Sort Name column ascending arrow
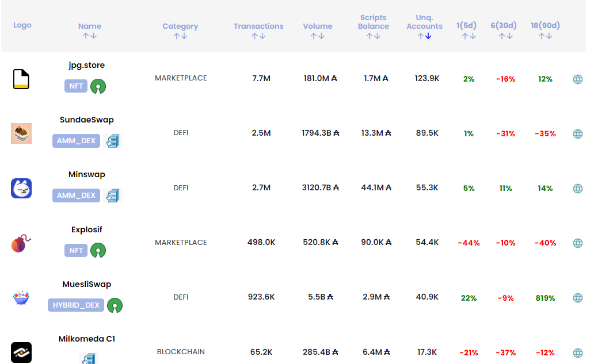 (x=86, y=36)
